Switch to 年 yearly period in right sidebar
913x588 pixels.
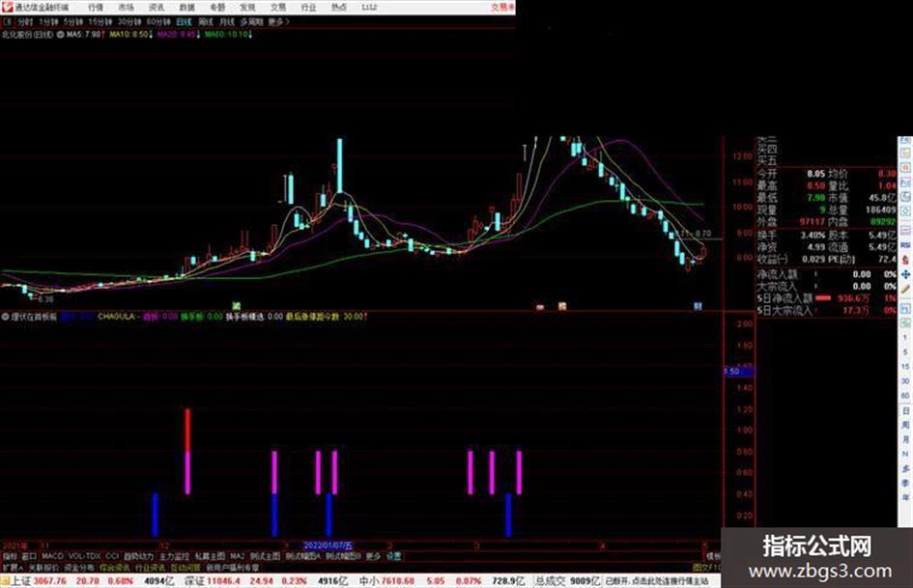click(x=905, y=498)
